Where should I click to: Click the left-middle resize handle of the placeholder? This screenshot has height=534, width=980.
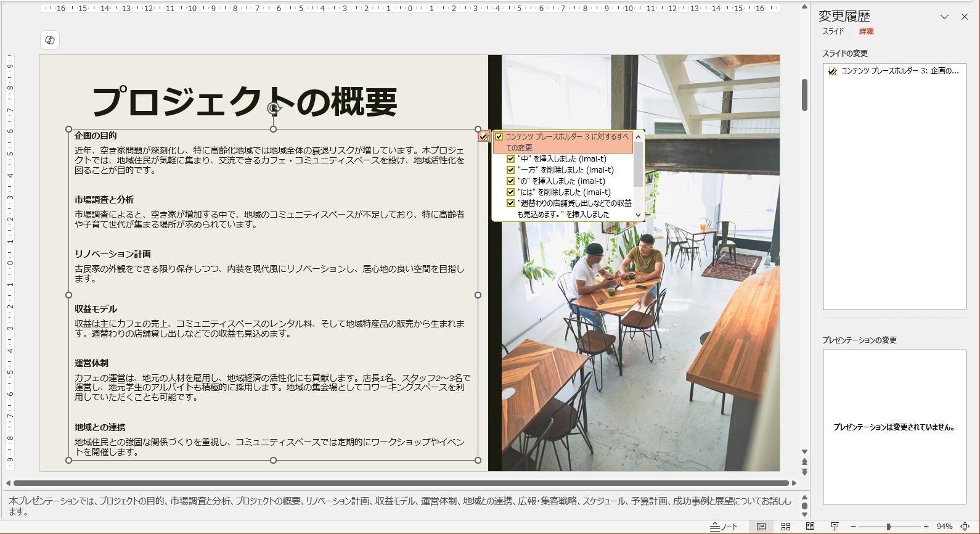(x=69, y=295)
